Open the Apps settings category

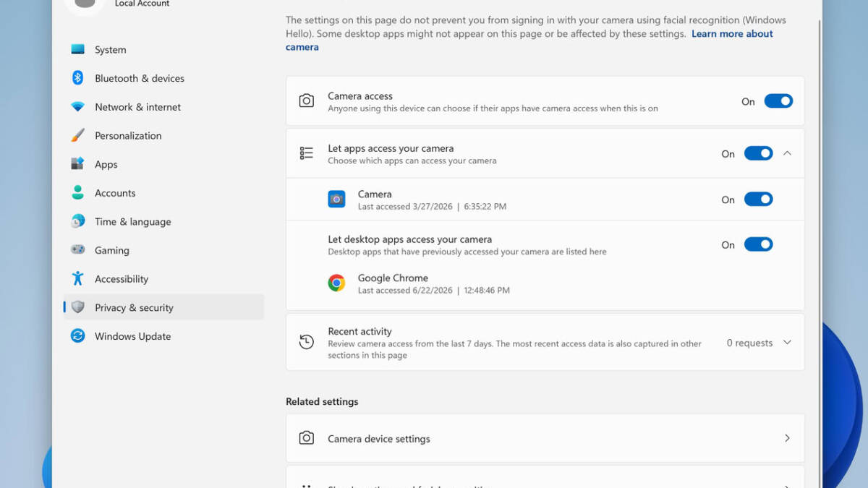tap(163, 164)
